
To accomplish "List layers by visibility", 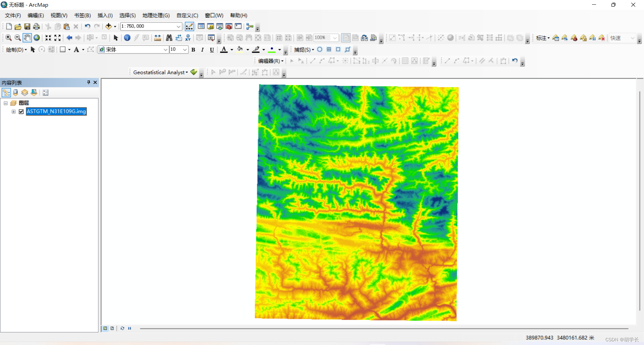I will pyautogui.click(x=24, y=93).
